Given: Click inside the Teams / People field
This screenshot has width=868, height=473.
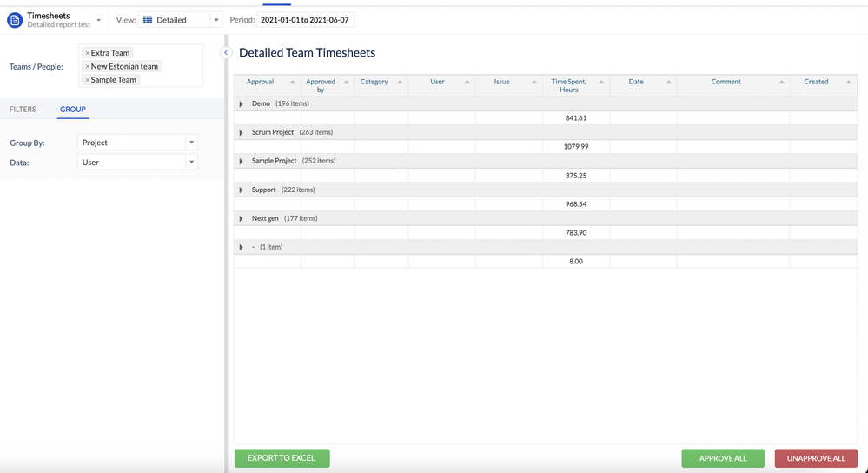Looking at the screenshot, I should (141, 66).
